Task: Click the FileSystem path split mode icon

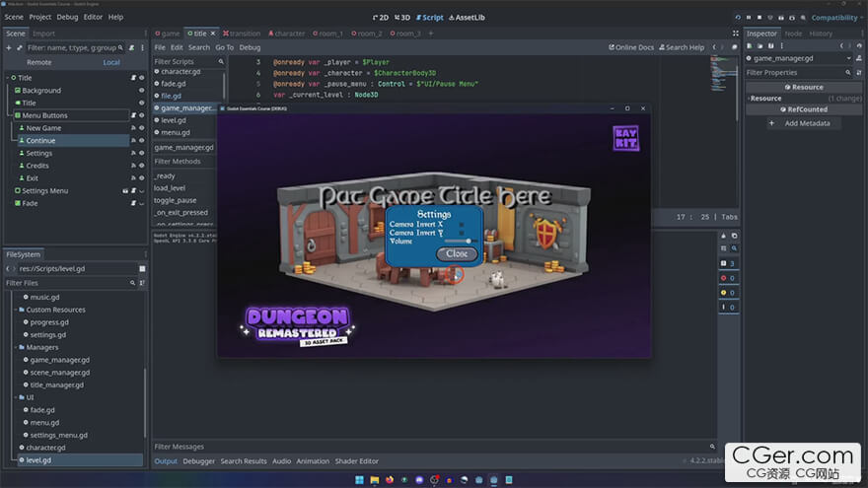Action: 142,269
